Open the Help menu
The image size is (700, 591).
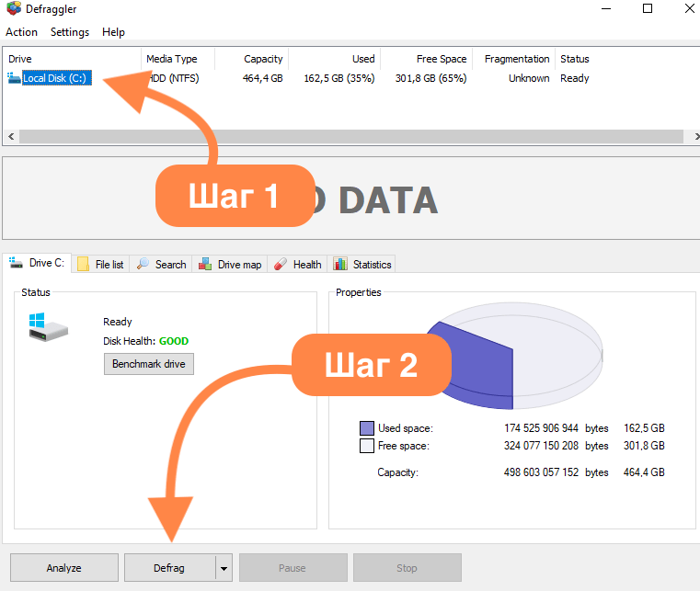(x=113, y=32)
